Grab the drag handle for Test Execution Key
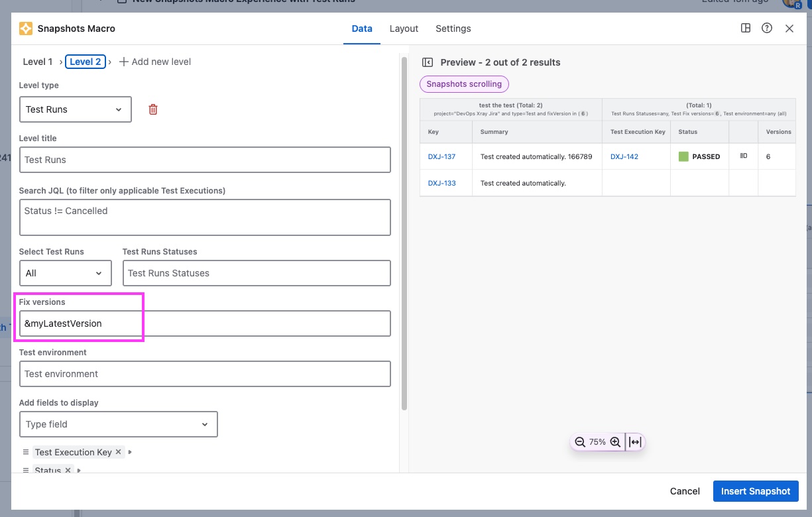 coord(26,452)
